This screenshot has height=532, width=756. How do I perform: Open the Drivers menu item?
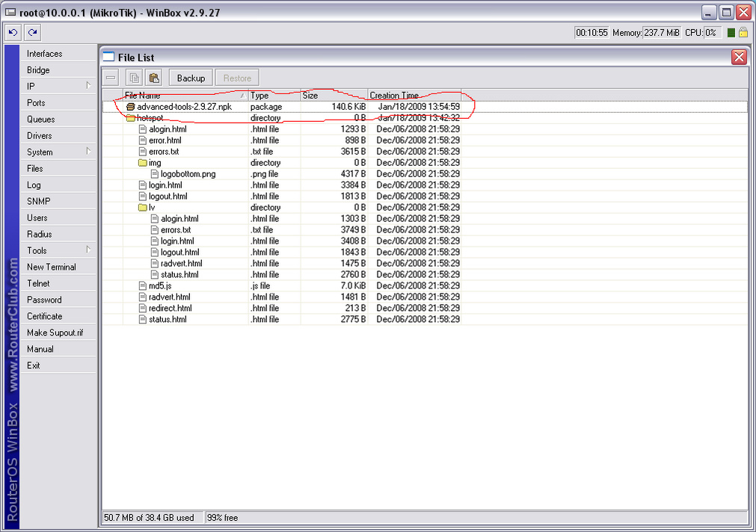[58, 135]
